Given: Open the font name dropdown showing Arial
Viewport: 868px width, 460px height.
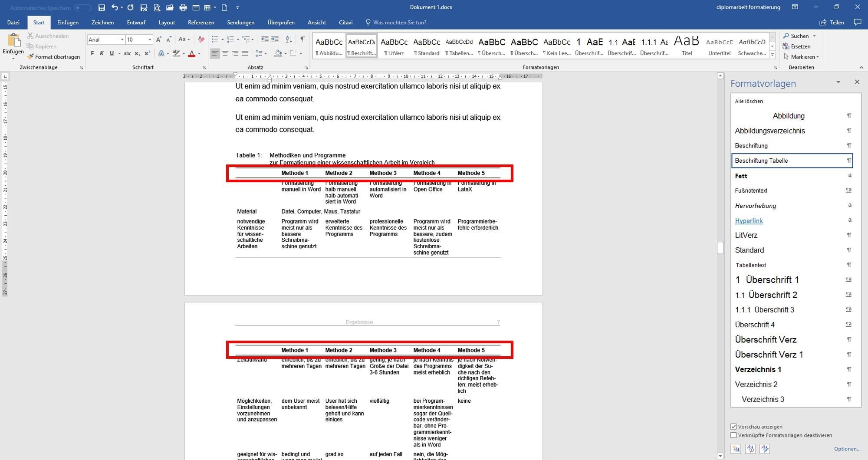Looking at the screenshot, I should point(122,39).
